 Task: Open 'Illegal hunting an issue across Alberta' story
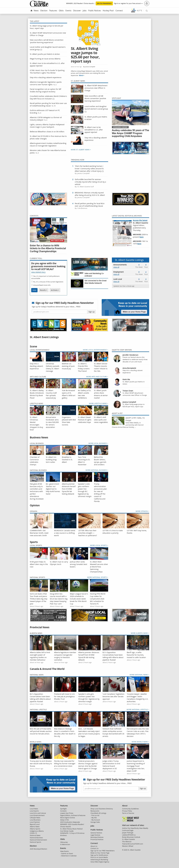45,59
